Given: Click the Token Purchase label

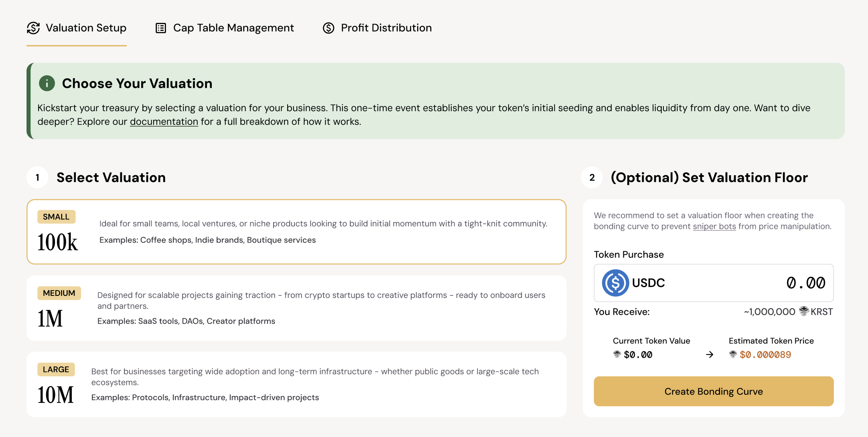Looking at the screenshot, I should (x=629, y=255).
